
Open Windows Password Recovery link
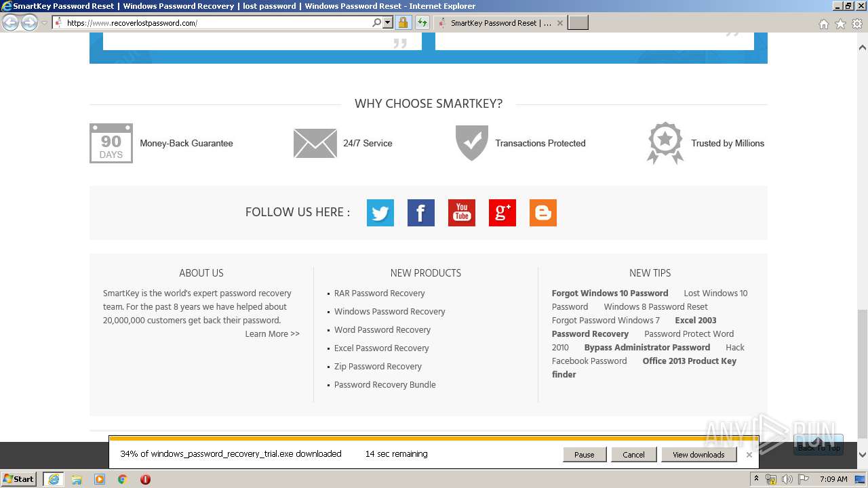click(389, 312)
